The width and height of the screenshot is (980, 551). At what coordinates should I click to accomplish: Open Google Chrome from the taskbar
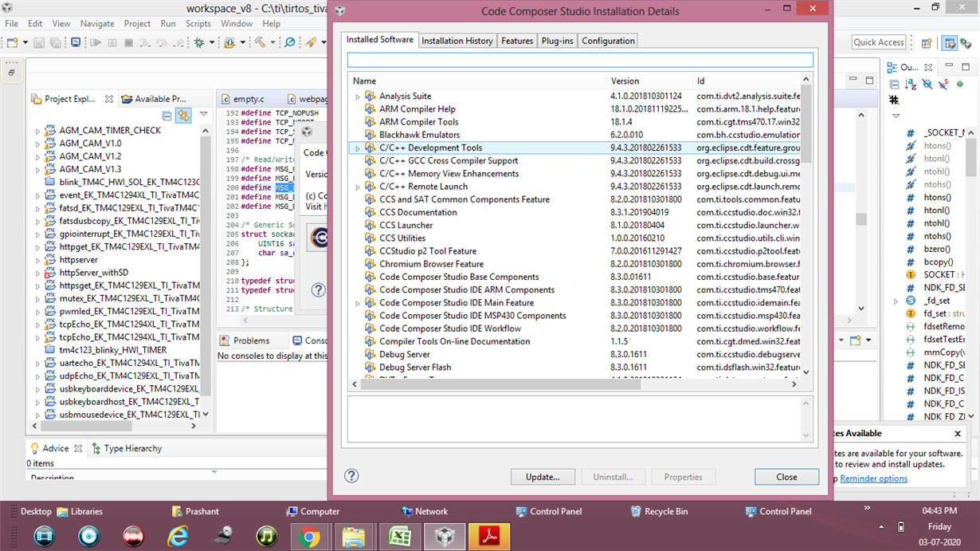click(310, 537)
